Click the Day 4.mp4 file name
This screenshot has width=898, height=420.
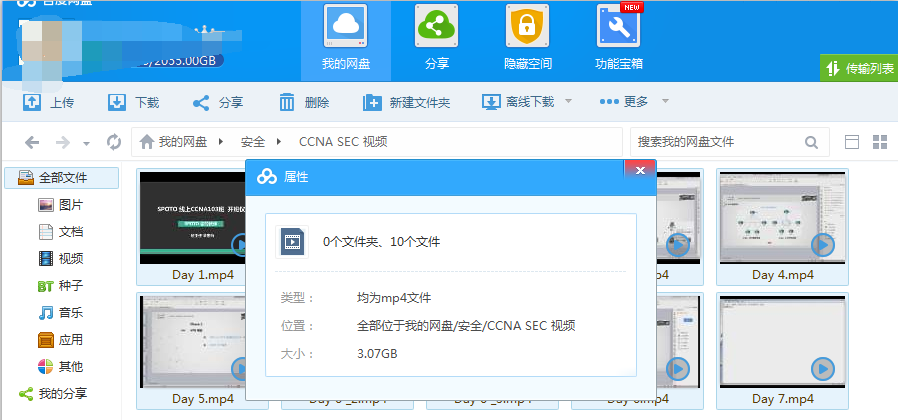[783, 275]
